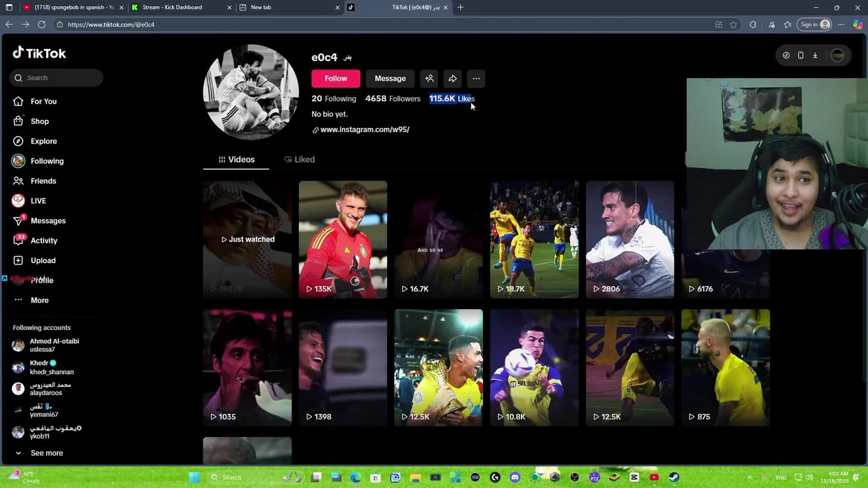Bookmark this page with star icon
This screenshot has width=868, height=488.
(x=734, y=24)
